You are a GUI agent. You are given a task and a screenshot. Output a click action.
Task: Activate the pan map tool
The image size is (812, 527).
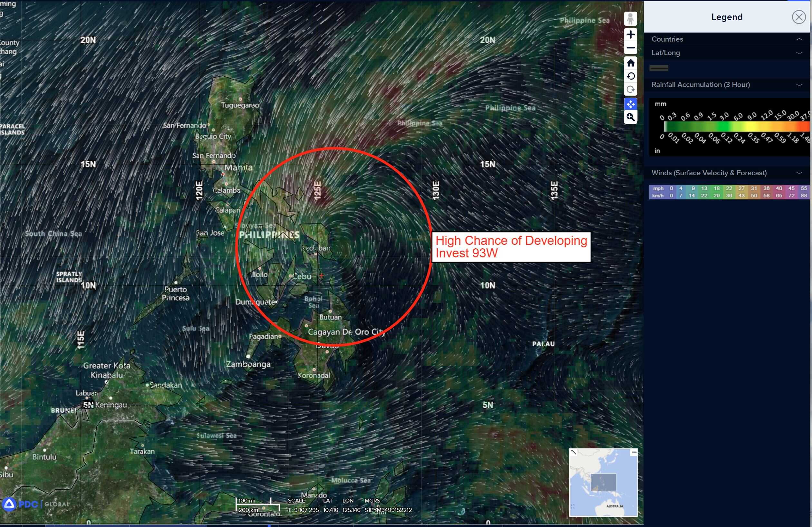[x=630, y=104]
